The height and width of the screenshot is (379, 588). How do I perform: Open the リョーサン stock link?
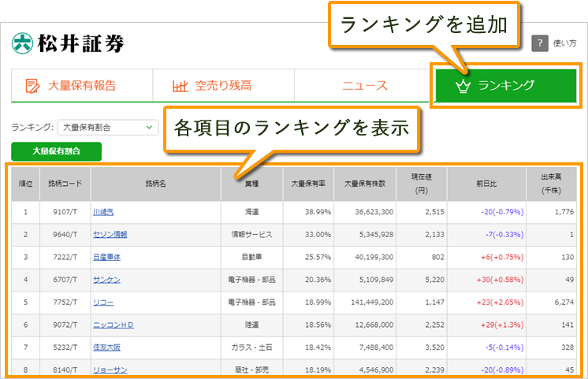(x=110, y=370)
